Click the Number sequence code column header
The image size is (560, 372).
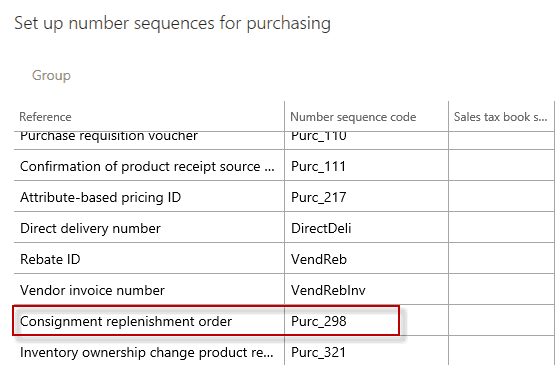(x=353, y=117)
